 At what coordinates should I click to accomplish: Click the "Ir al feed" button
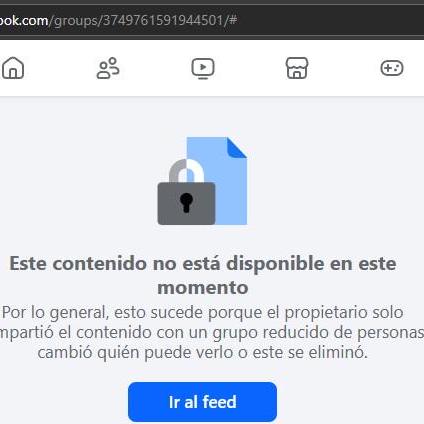(202, 402)
